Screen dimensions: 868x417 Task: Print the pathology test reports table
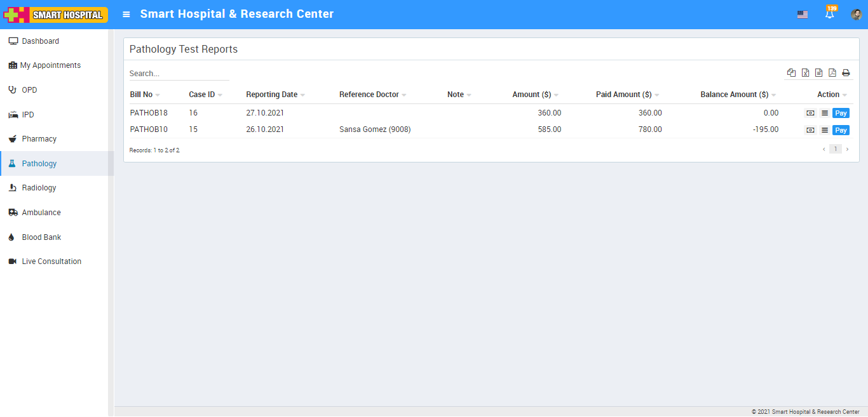pyautogui.click(x=846, y=73)
